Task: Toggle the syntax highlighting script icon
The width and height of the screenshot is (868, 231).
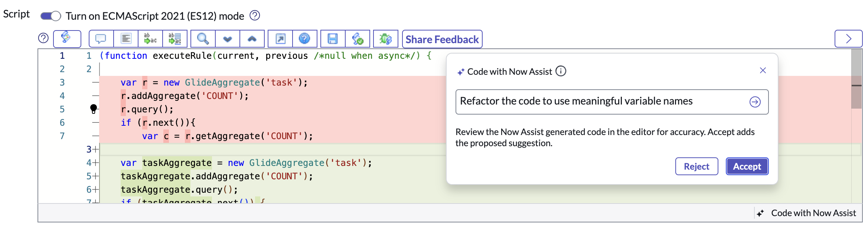Action: pos(67,39)
